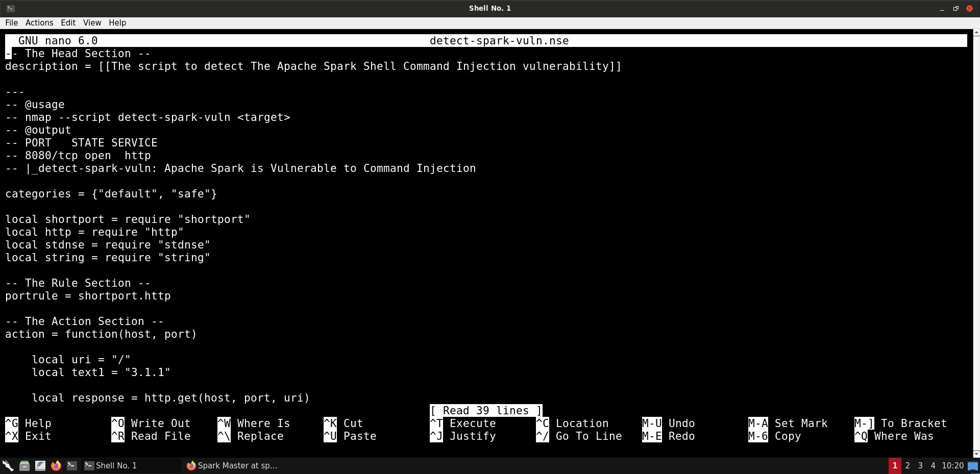This screenshot has width=980, height=474.
Task: Click the @usage comment line
Action: click(35, 105)
